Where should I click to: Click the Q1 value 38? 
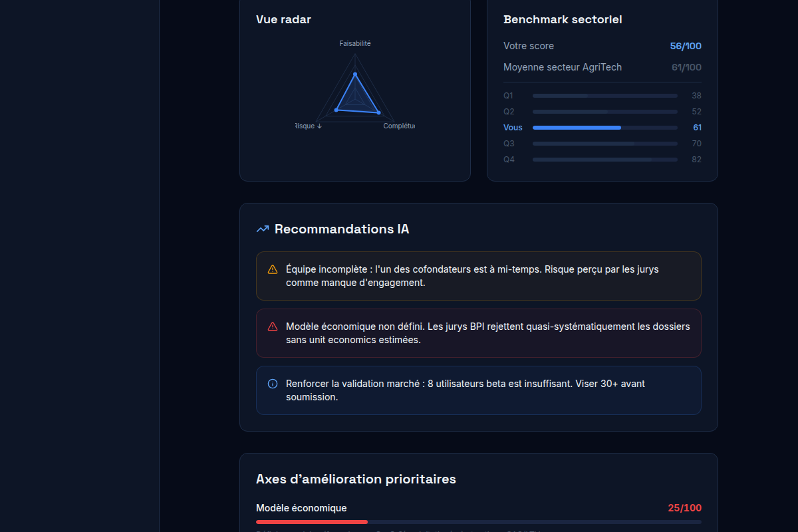coord(696,96)
